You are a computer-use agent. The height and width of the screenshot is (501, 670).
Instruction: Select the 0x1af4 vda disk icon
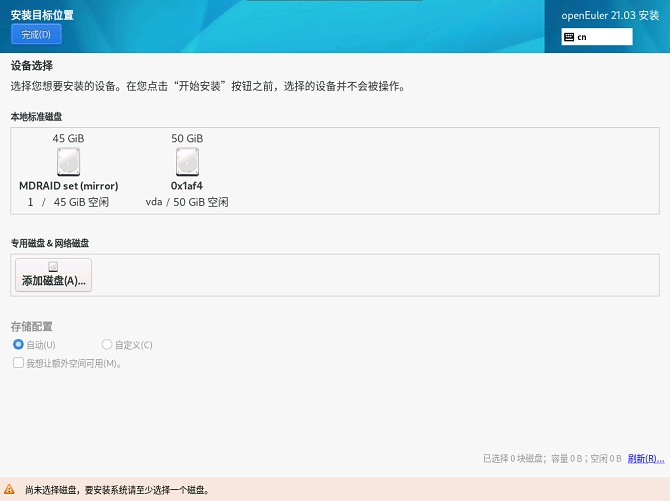pyautogui.click(x=187, y=162)
